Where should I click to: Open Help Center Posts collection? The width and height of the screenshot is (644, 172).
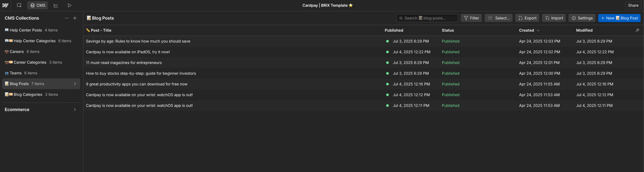pos(41,30)
